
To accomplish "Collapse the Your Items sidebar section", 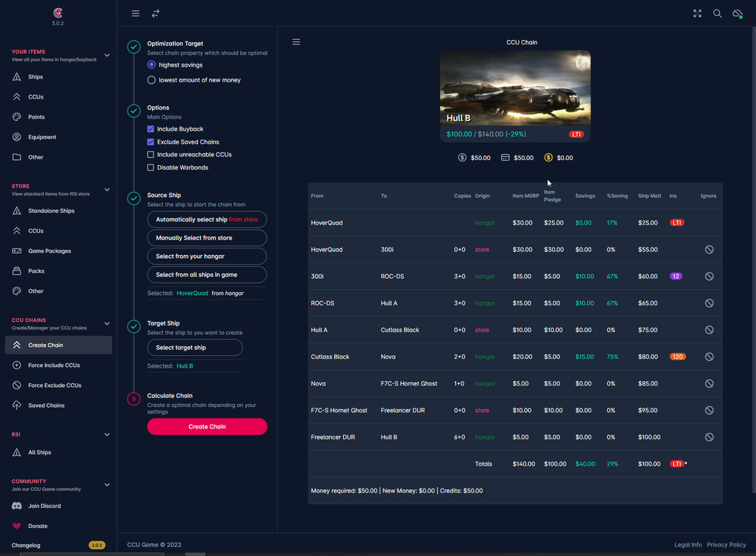I will (x=107, y=56).
